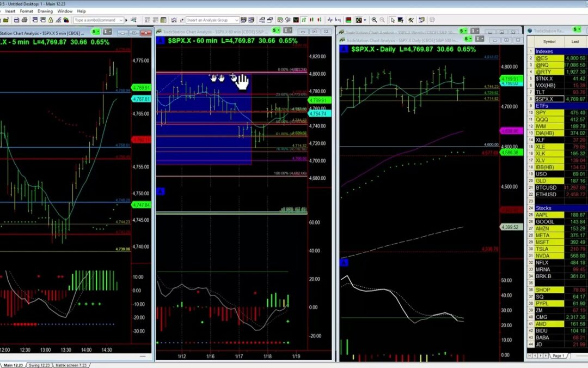Toggle interval link I on 60 min chart
The width and height of the screenshot is (588, 368).
[x=288, y=31]
